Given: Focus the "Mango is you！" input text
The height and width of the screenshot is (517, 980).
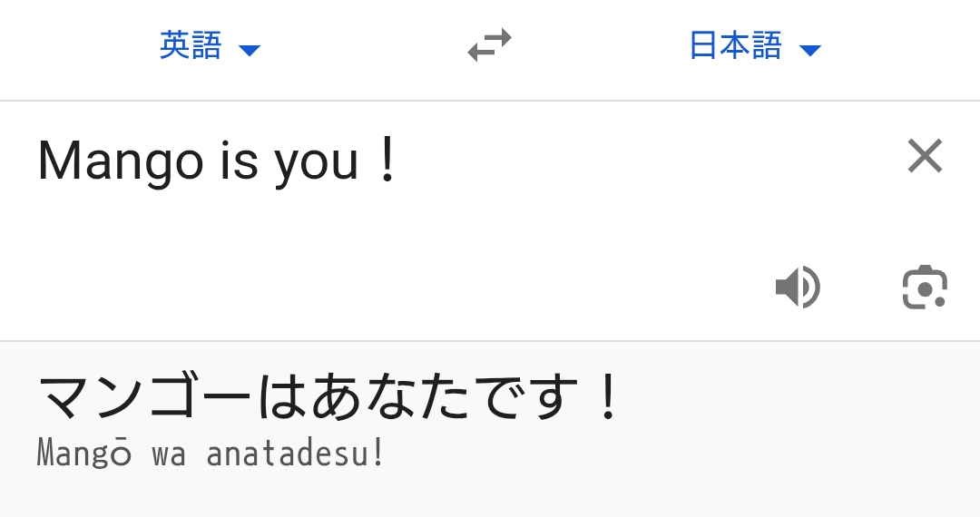Looking at the screenshot, I should point(218,161).
